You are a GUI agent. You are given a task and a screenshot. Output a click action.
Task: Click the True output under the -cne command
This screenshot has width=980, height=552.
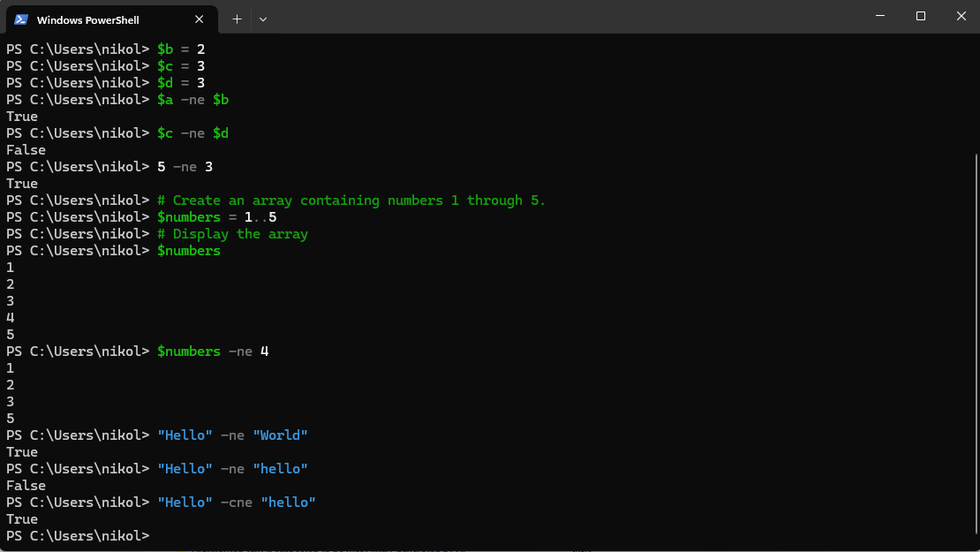pyautogui.click(x=22, y=518)
